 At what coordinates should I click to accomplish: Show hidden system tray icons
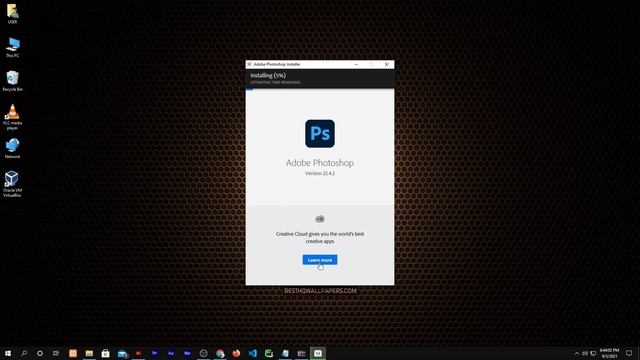click(576, 353)
